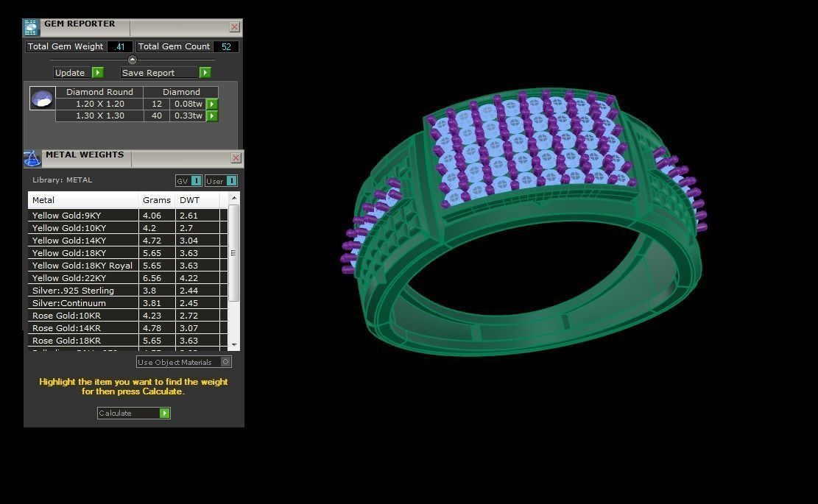This screenshot has height=504, width=818.
Task: Select the Rose Gold:10KR row
Action: [128, 316]
